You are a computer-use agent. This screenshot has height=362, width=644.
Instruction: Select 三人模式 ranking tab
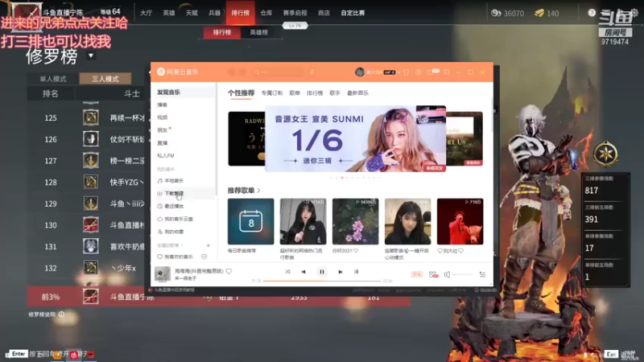tap(105, 79)
